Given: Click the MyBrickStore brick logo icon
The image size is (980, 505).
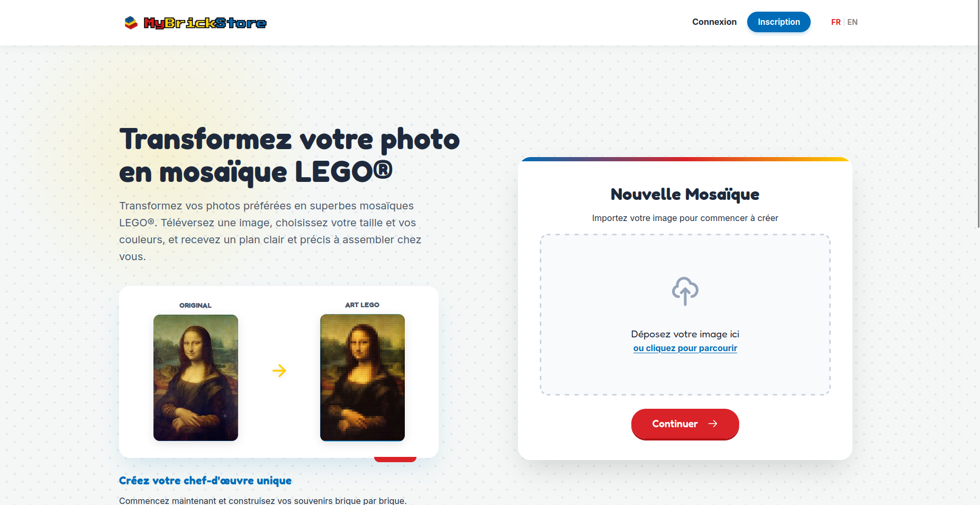Looking at the screenshot, I should click(x=131, y=23).
